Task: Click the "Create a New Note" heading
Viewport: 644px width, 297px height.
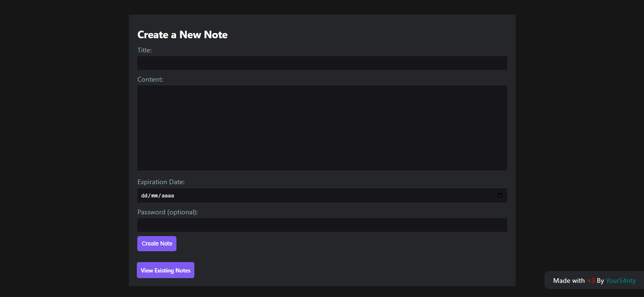Action: point(182,35)
